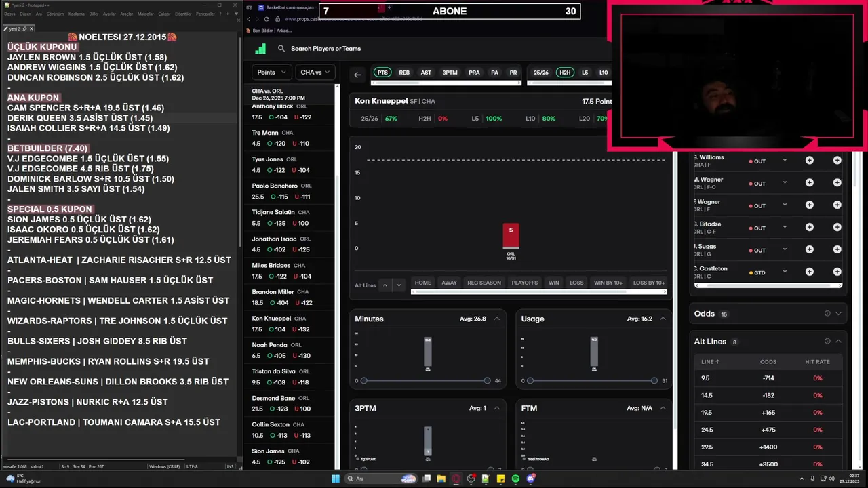
Task: Click first plus icon in B. Williams row
Action: [x=809, y=161]
